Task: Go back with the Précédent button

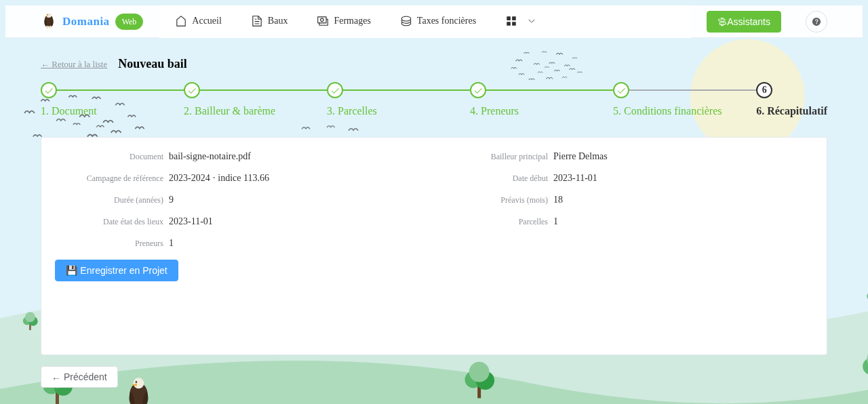Action: [x=79, y=377]
